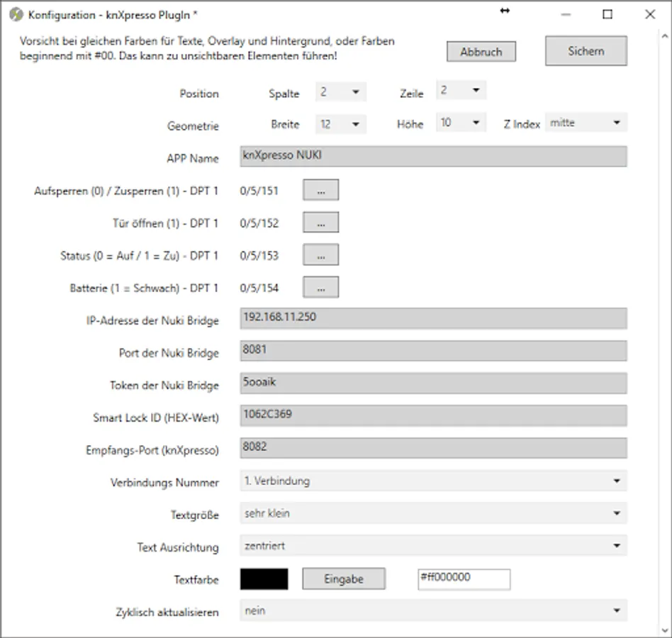Open the Zyklisch aktualisieren dropdown
The width and height of the screenshot is (672, 638).
click(x=433, y=610)
